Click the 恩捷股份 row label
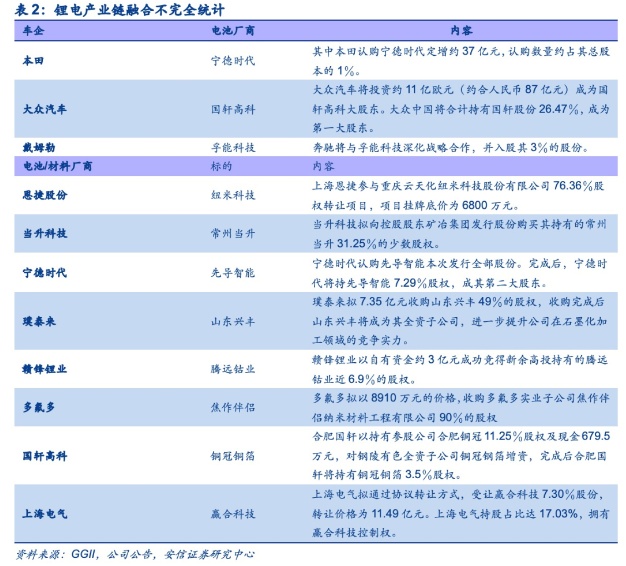626x566 pixels. point(45,195)
